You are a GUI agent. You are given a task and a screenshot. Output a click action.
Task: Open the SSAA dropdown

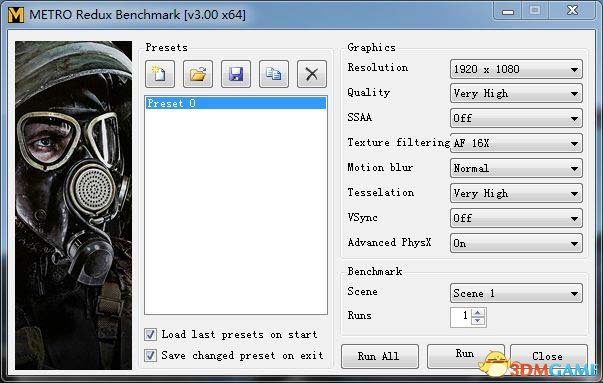pos(516,118)
